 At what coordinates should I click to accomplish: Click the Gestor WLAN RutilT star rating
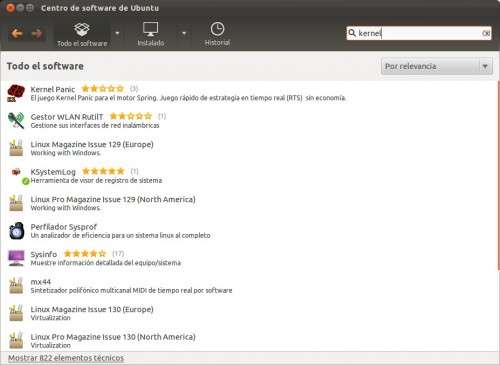131,116
